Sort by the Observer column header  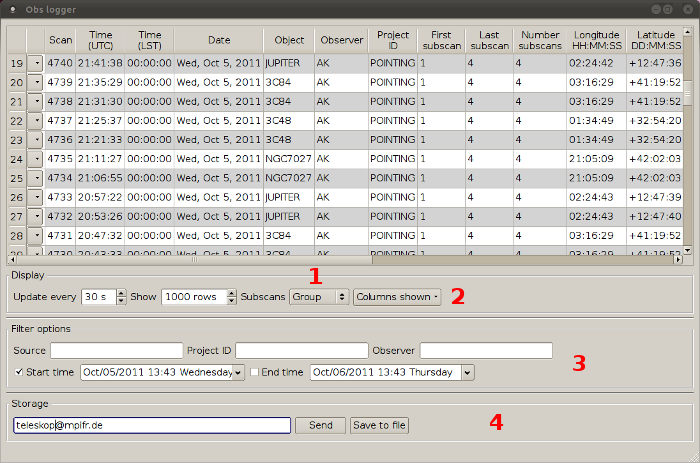click(342, 40)
